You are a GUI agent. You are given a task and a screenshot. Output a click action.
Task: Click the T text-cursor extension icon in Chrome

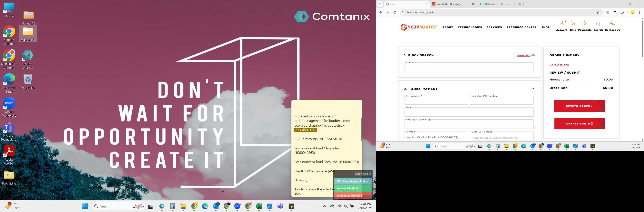[x=615, y=12]
